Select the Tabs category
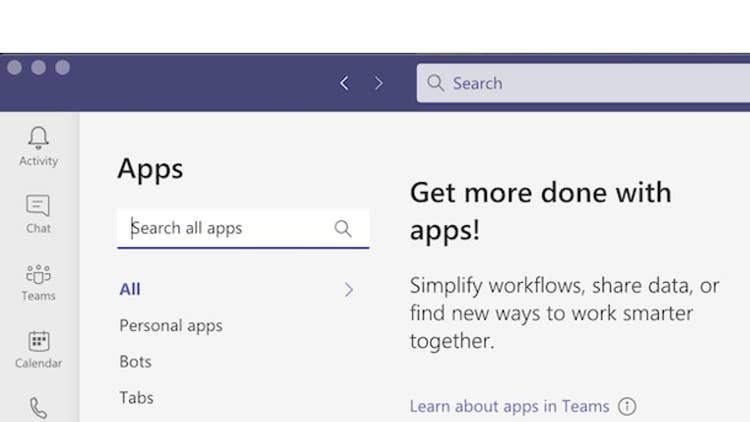 click(x=136, y=398)
